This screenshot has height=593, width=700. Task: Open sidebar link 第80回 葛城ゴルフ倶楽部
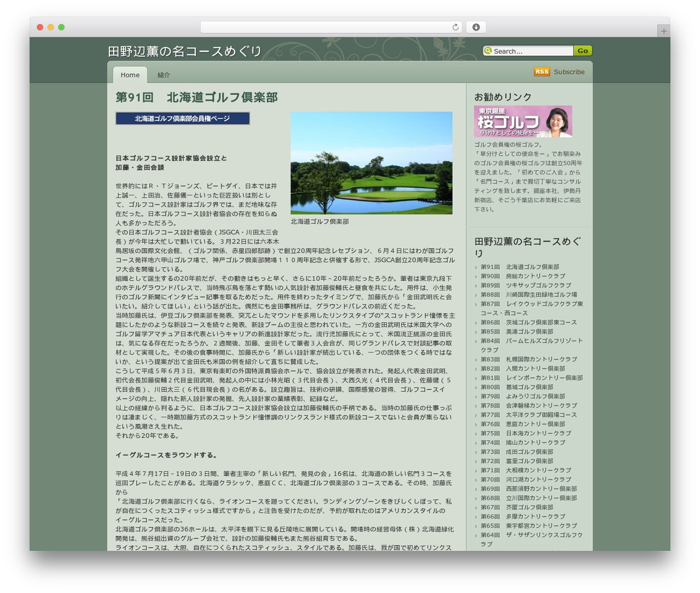[517, 387]
